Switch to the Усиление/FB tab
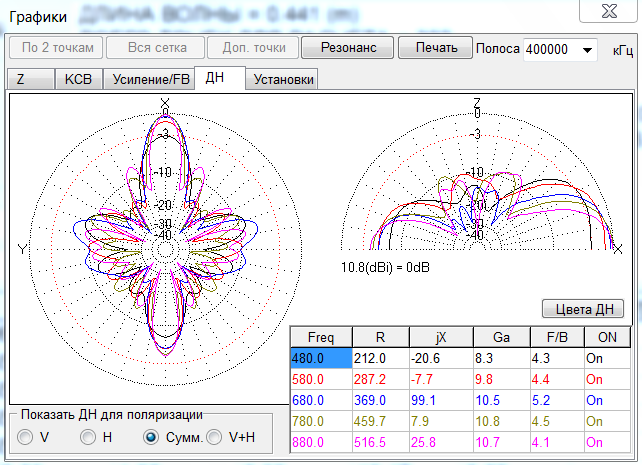Viewport: 642px width, 465px height. click(148, 80)
